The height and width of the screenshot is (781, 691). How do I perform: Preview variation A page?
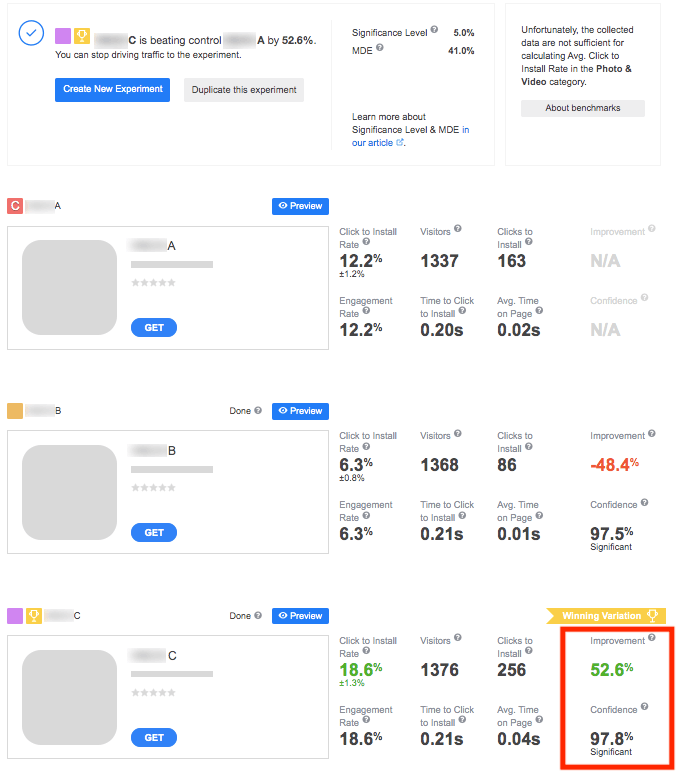[300, 206]
